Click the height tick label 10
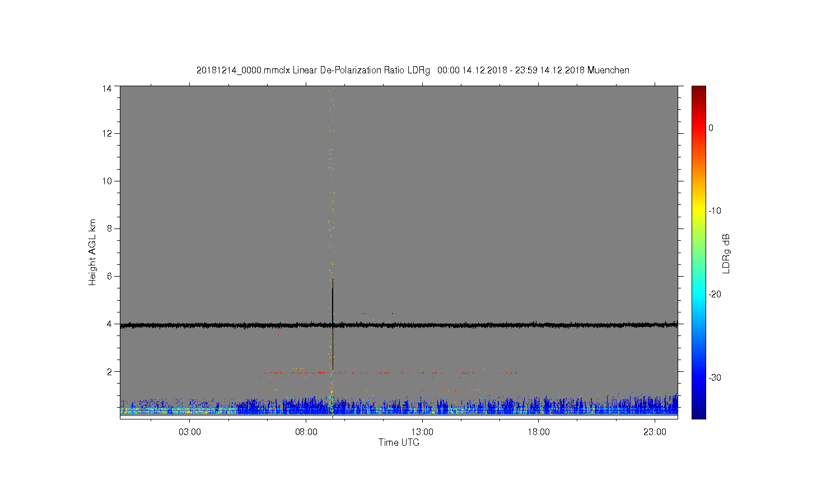The height and width of the screenshot is (504, 840). coord(106,181)
